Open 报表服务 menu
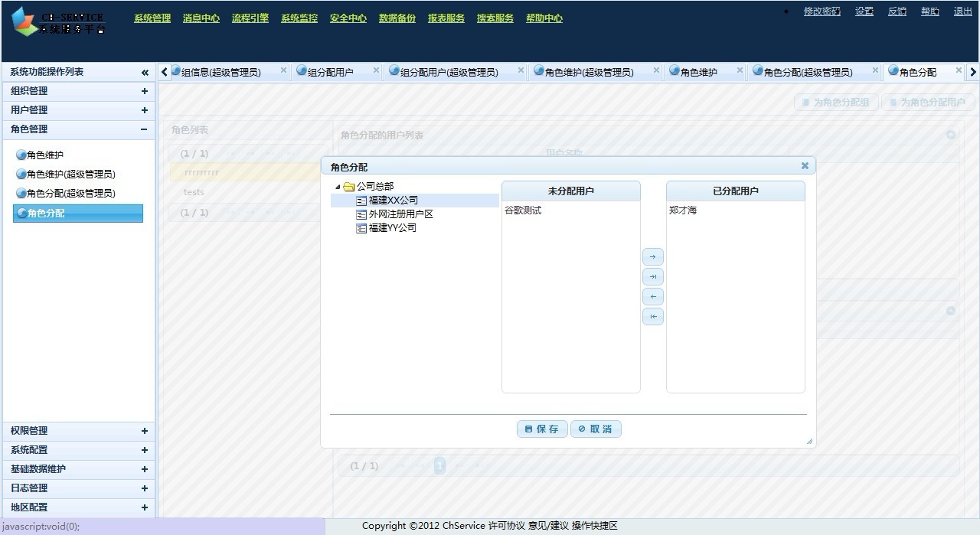Viewport: 980px width, 535px height. tap(446, 18)
